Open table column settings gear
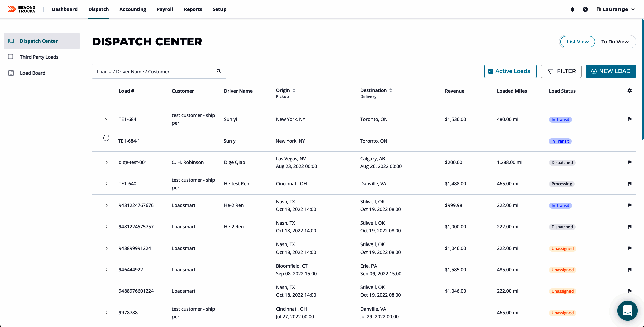This screenshot has height=327, width=644. tap(630, 91)
